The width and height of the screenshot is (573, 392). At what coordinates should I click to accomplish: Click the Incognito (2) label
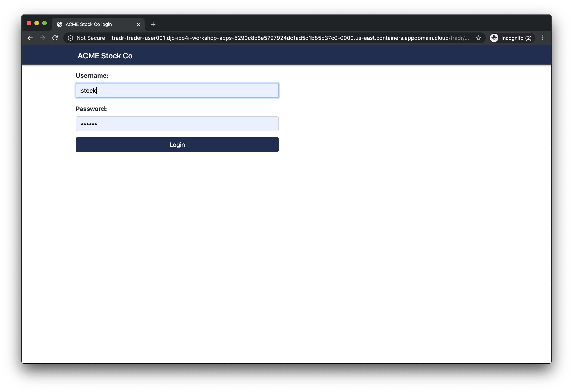tap(516, 38)
